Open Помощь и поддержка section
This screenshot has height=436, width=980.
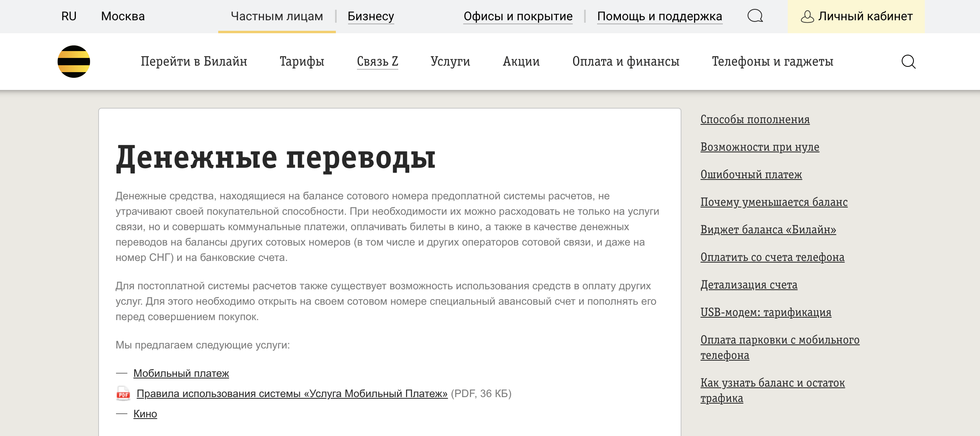pos(660,16)
